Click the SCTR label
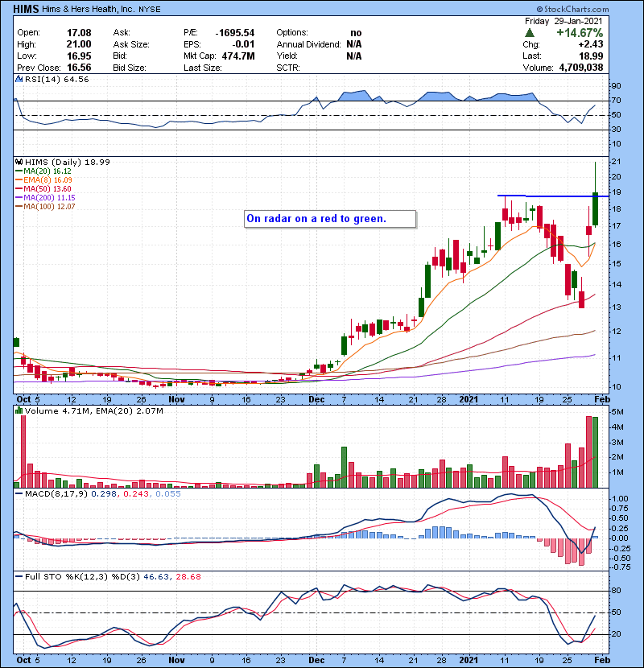Screen dimensions: 644x668 [x=288, y=68]
